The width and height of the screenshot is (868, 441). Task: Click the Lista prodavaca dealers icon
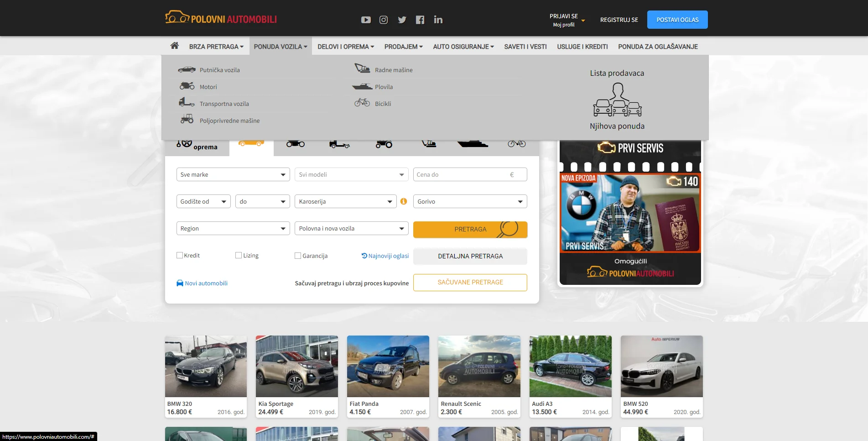[617, 100]
